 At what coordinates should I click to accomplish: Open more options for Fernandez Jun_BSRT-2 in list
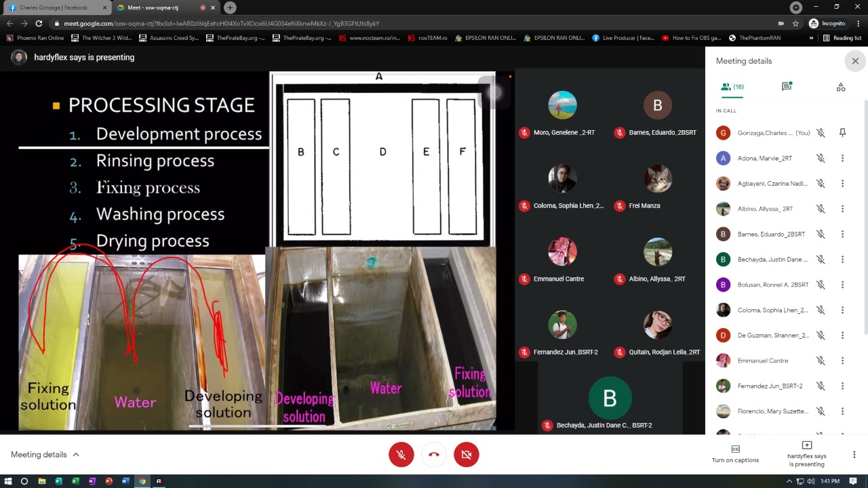coord(842,386)
